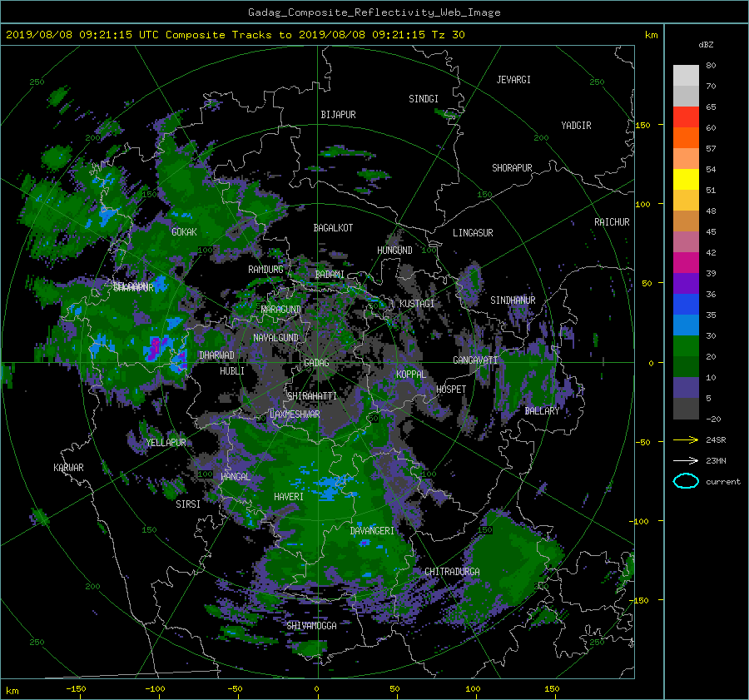The height and width of the screenshot is (700, 749).
Task: Click the YELLAPUR city label
Action: (166, 443)
